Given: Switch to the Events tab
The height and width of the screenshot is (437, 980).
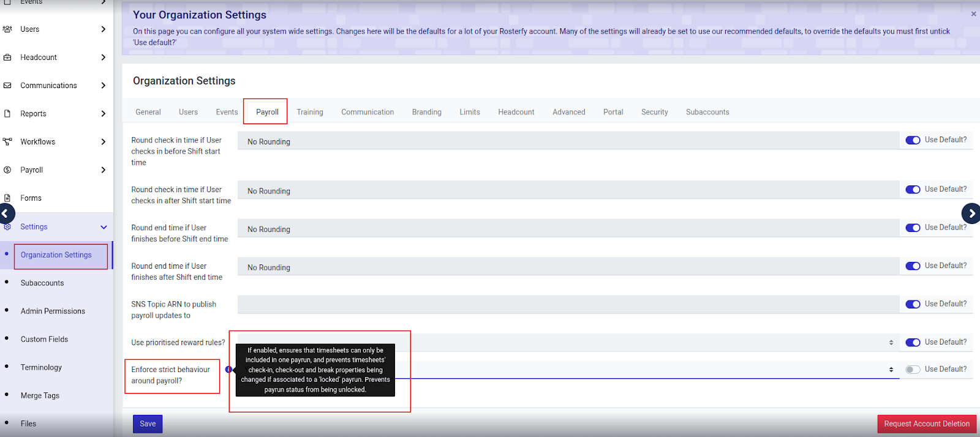Looking at the screenshot, I should coord(227,112).
